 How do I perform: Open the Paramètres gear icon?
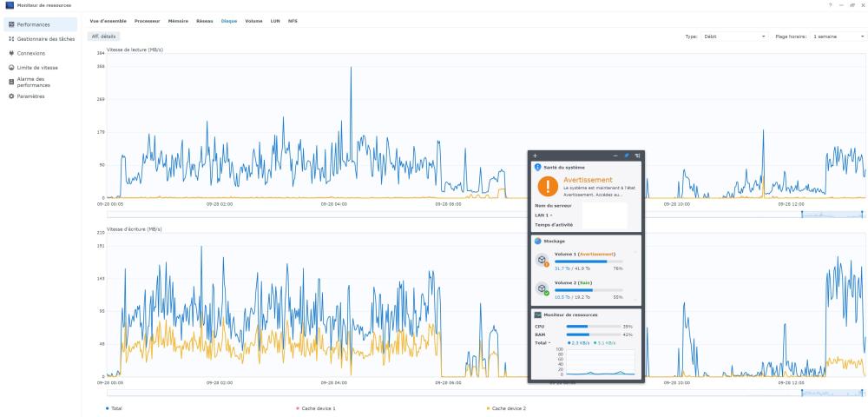(x=11, y=96)
